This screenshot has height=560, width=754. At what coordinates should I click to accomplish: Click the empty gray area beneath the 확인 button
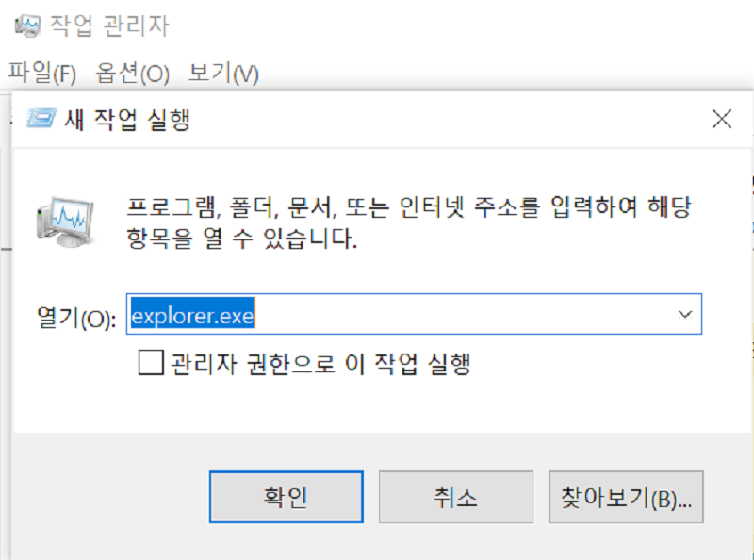click(287, 543)
